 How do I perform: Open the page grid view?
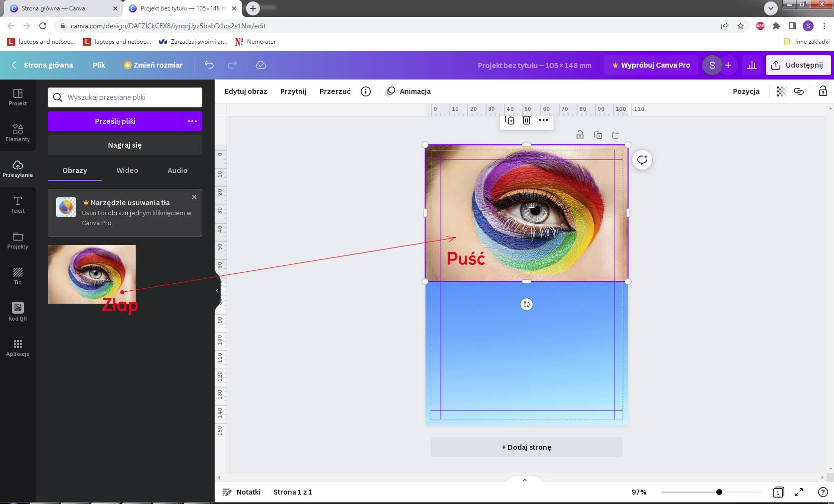(x=778, y=492)
